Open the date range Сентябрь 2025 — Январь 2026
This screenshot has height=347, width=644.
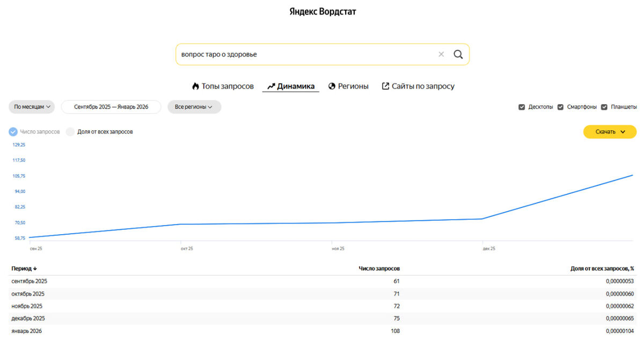coord(111,107)
